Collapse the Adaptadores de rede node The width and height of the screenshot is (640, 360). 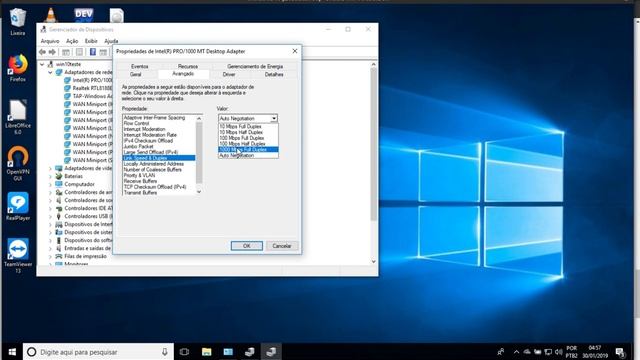point(50,72)
